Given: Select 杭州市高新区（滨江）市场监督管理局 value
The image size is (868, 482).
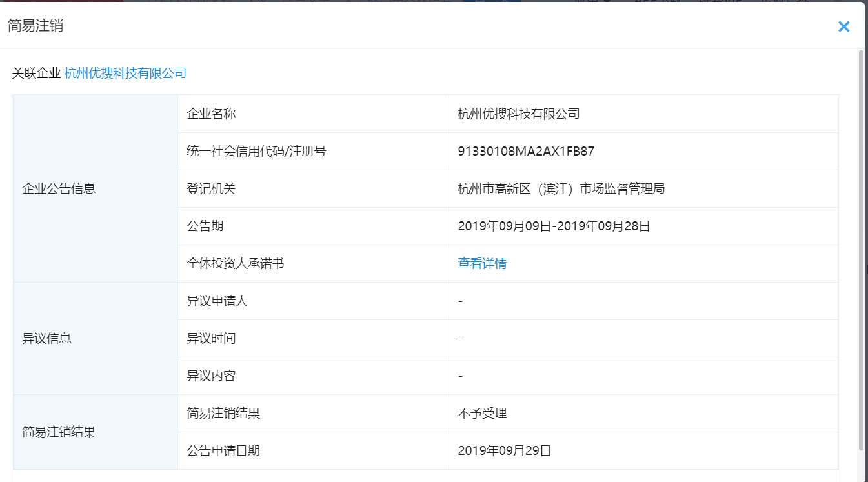Looking at the screenshot, I should pos(561,189).
